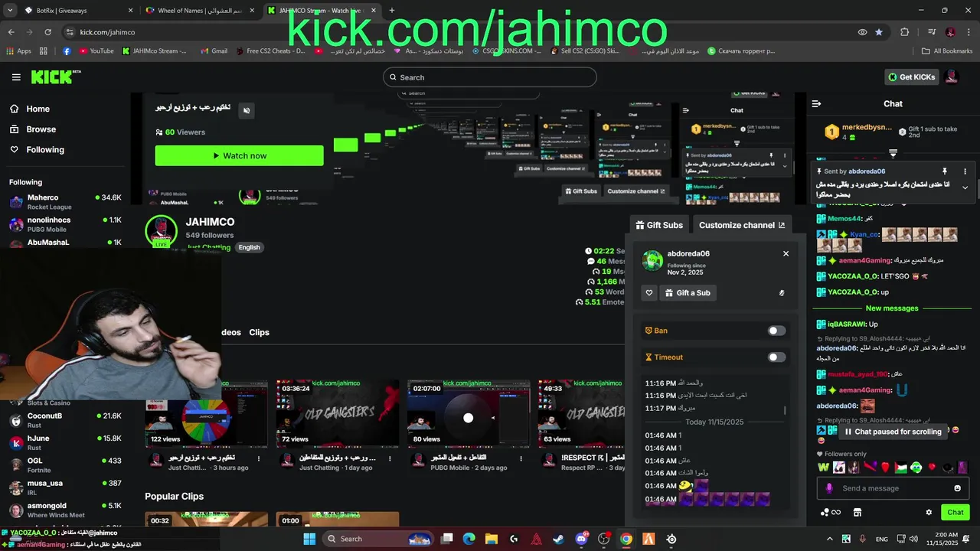Insert the Palestine flag quick emote
Screen dimensions: 980x551
tap(900, 467)
